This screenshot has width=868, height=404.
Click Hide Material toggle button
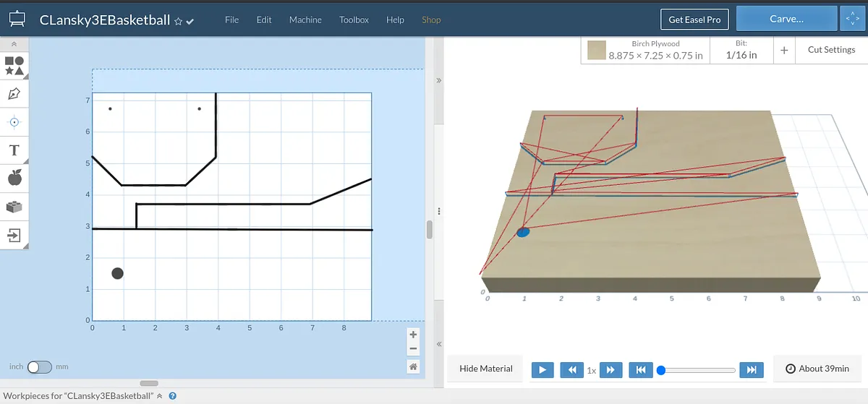(x=485, y=369)
